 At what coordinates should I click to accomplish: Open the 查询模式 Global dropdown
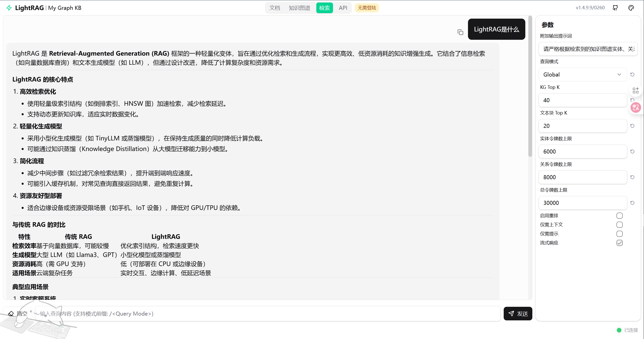583,74
